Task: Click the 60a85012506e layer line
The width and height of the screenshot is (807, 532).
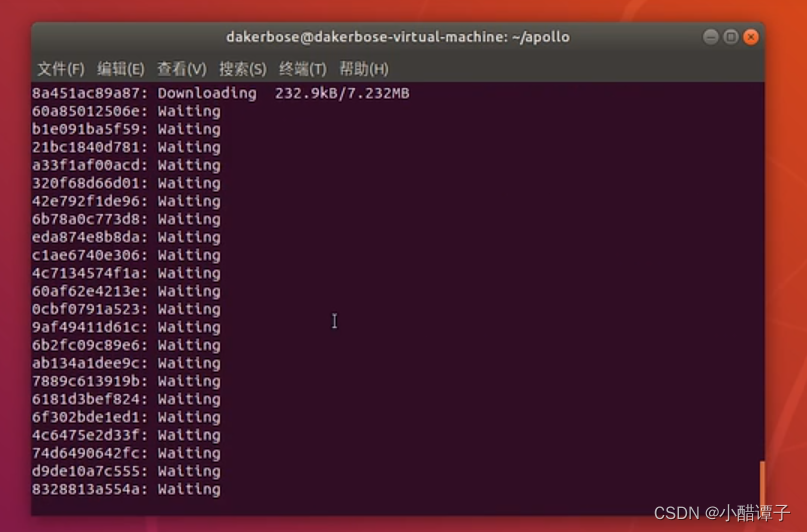Action: point(126,111)
